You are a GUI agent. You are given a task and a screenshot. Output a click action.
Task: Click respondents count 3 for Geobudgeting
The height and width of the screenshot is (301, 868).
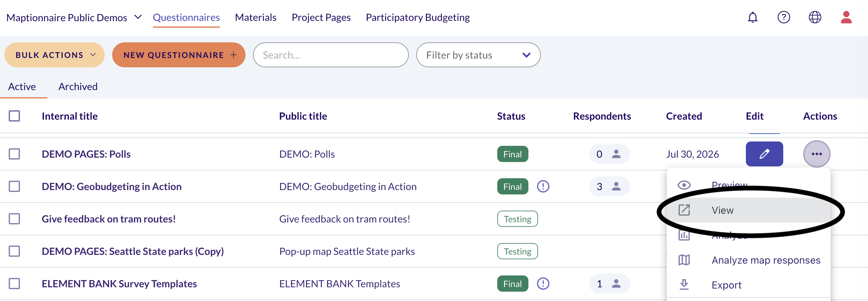pos(609,186)
